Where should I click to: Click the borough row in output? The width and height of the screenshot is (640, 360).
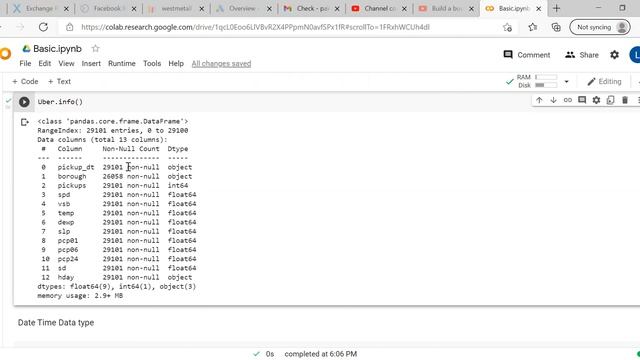(116, 176)
